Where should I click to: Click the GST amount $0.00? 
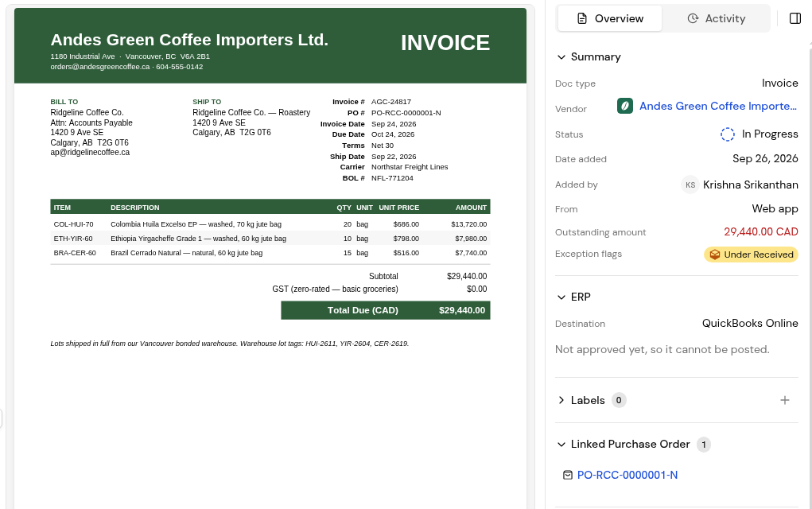476,289
